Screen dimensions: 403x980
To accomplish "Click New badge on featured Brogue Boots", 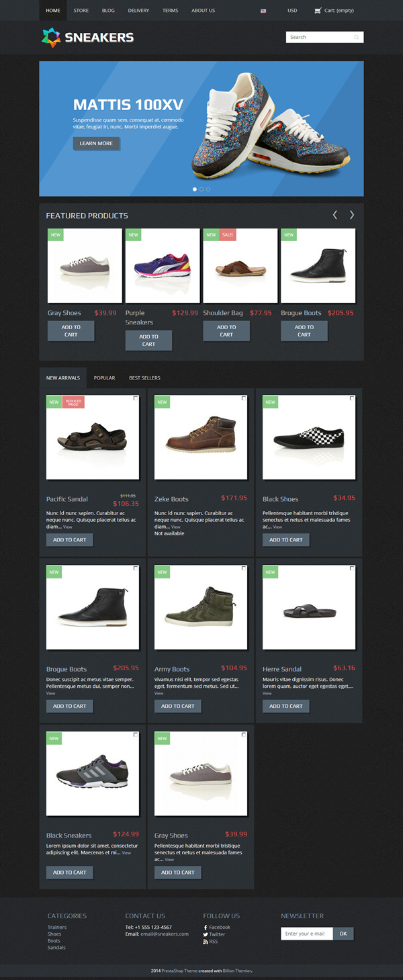I will pos(289,235).
